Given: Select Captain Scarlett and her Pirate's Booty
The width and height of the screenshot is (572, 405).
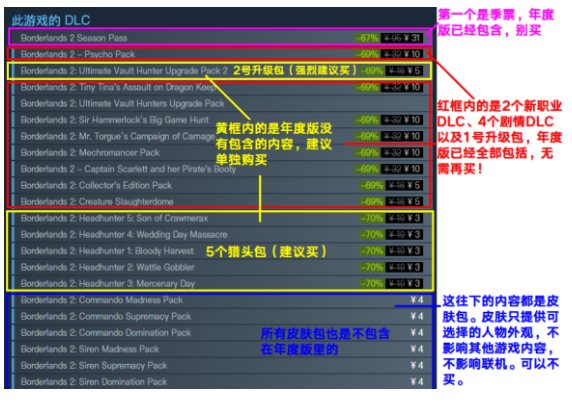Looking at the screenshot, I should tap(221, 169).
